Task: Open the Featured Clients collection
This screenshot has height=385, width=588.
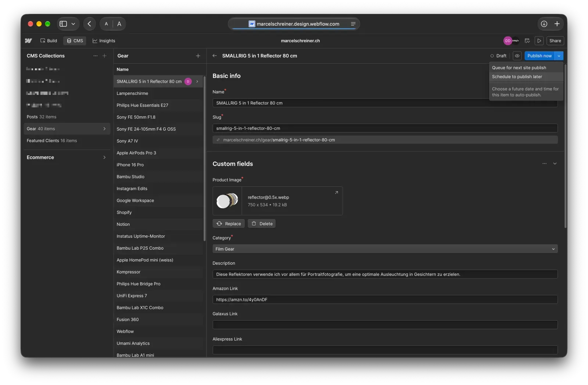Action: (67, 141)
